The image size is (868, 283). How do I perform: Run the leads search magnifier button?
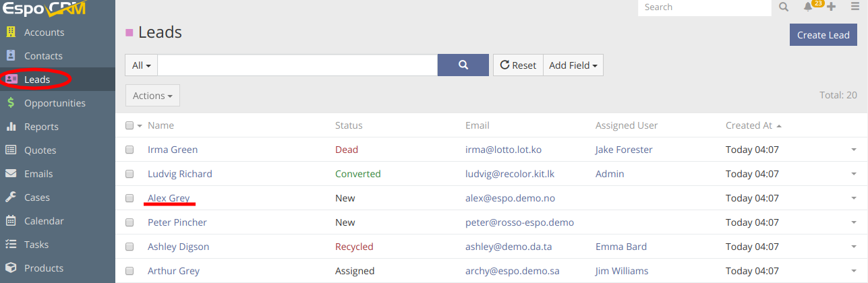463,65
